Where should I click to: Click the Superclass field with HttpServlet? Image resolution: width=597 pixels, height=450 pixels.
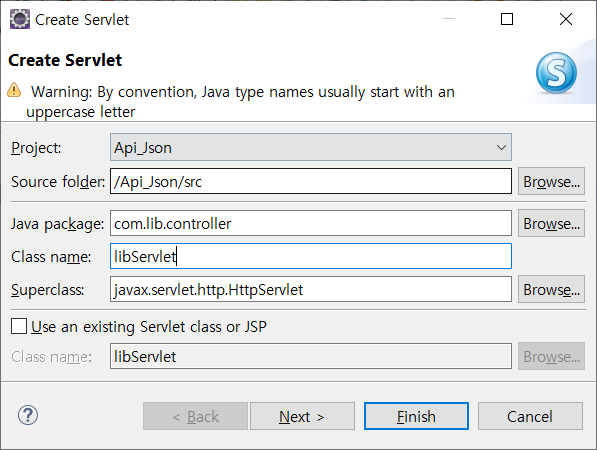click(311, 289)
